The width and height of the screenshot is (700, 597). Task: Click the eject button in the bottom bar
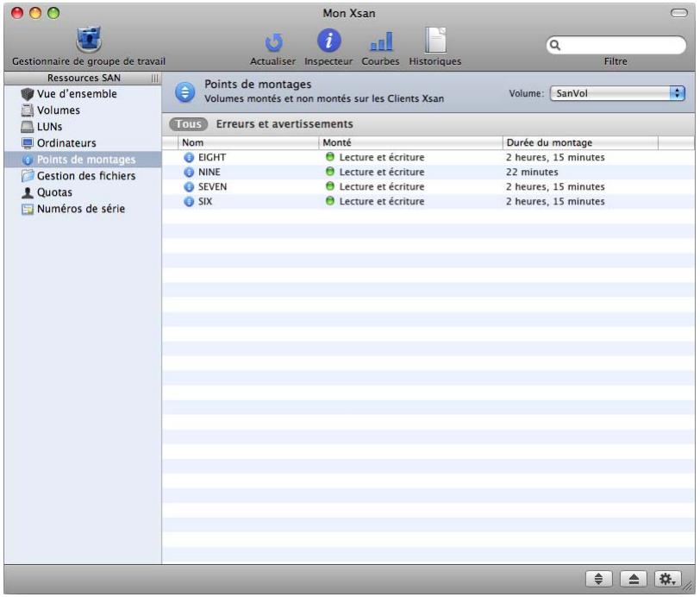tap(634, 579)
